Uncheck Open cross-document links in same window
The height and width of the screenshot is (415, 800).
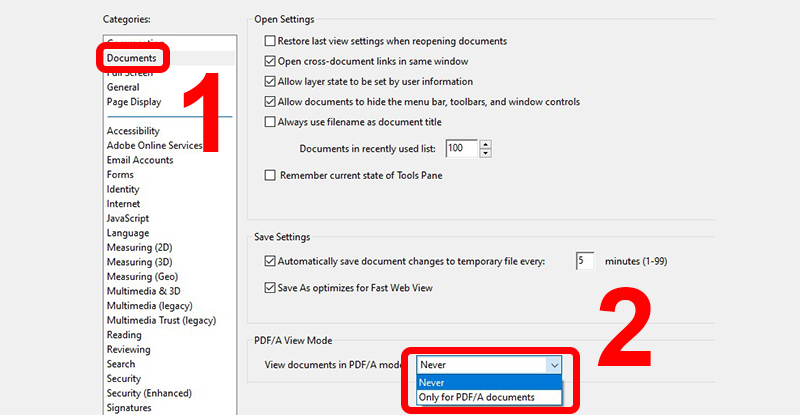[269, 62]
